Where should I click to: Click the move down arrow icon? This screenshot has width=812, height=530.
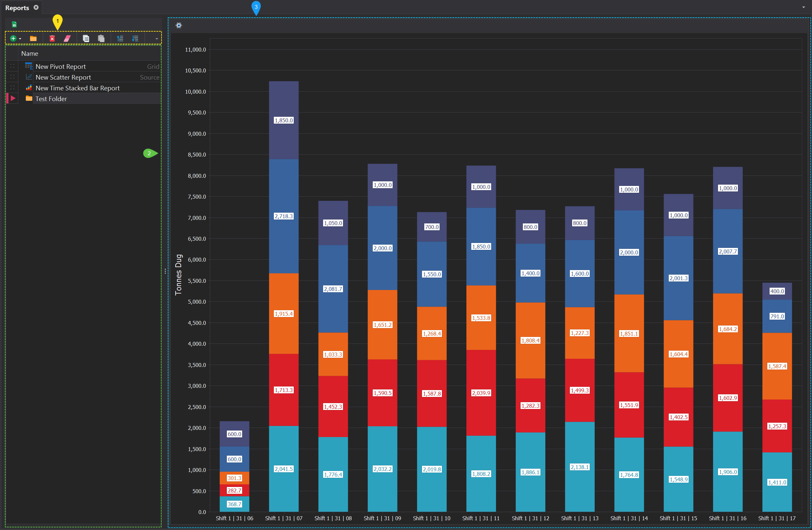(135, 38)
